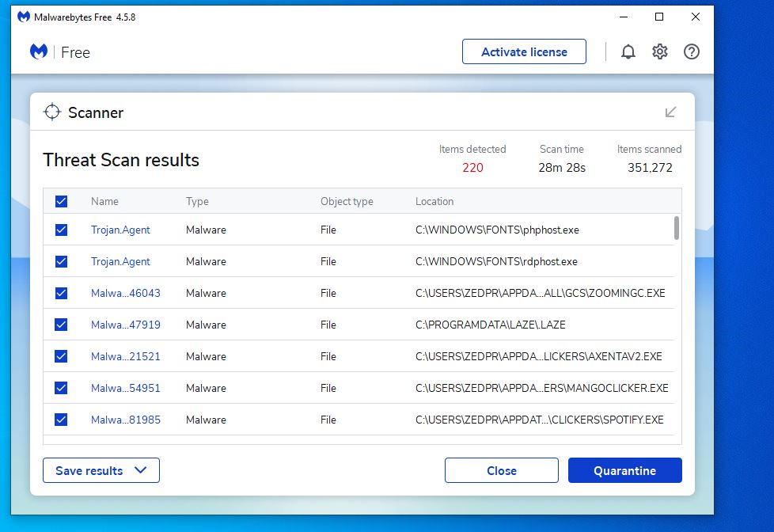Open the Malwa...81985 threat link
Image resolution: width=774 pixels, height=532 pixels.
pos(125,420)
